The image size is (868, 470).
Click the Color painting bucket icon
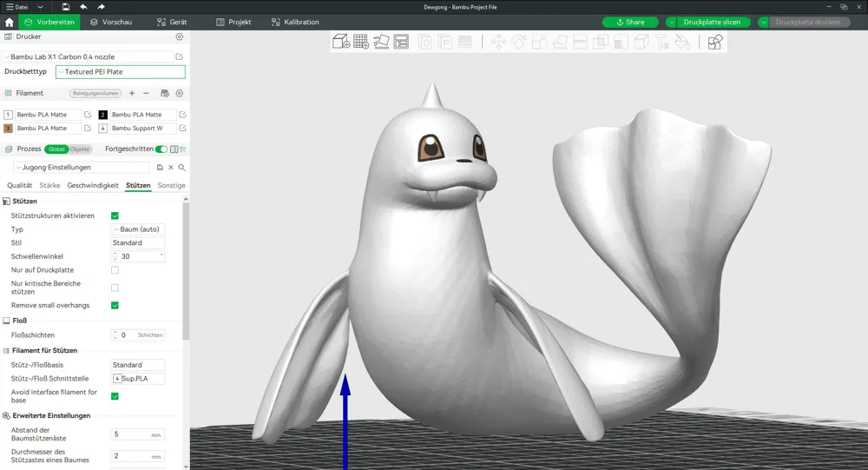pyautogui.click(x=682, y=42)
